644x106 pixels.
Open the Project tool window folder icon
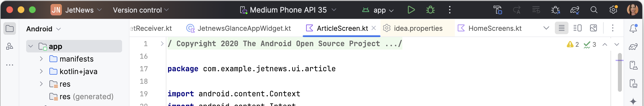click(x=10, y=28)
